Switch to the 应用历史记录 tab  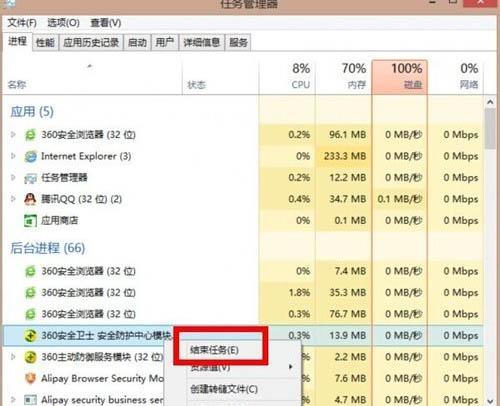91,42
